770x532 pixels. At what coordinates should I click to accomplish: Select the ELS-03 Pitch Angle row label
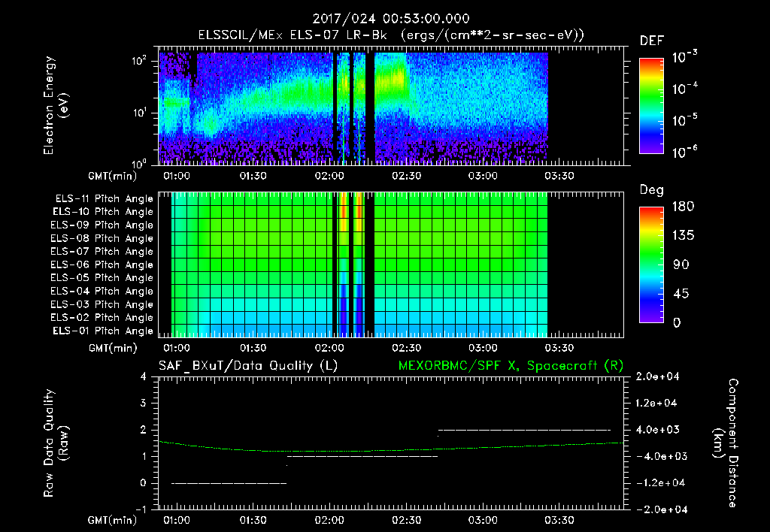click(102, 304)
